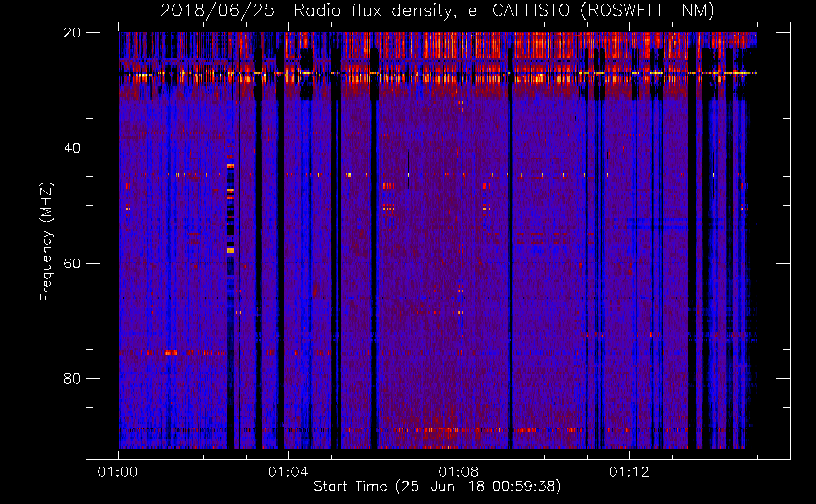Click the 'Frequency (MHZ)' y-axis label
This screenshot has width=816, height=504.
(46, 242)
